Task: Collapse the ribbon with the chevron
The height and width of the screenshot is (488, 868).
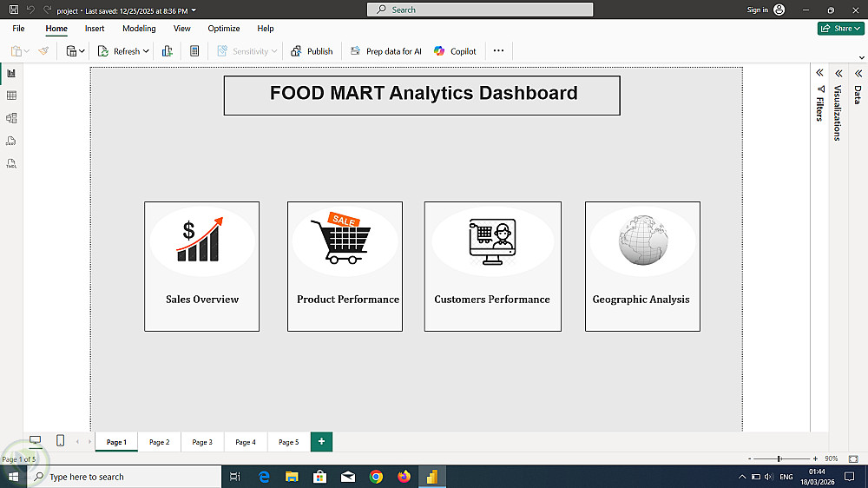Action: point(861,57)
